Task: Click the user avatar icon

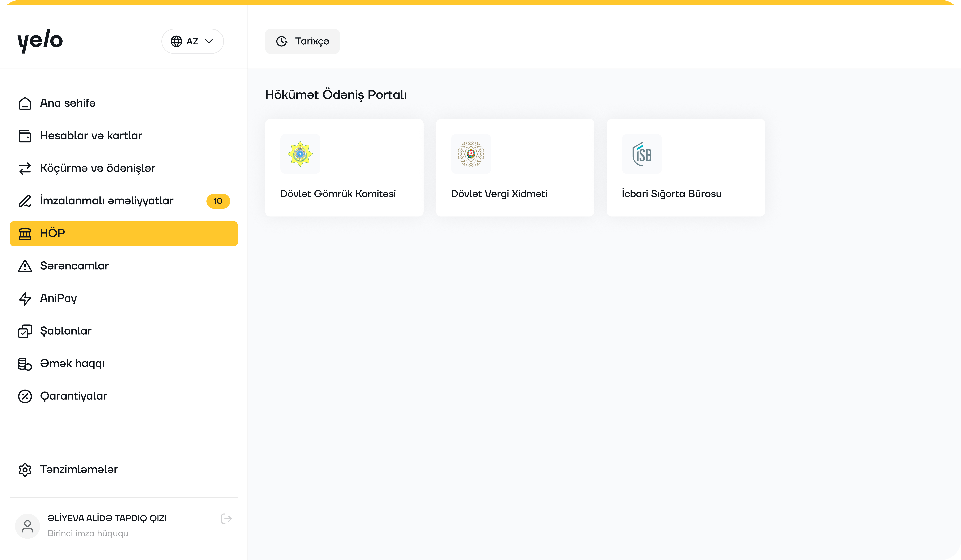Action: point(28,526)
